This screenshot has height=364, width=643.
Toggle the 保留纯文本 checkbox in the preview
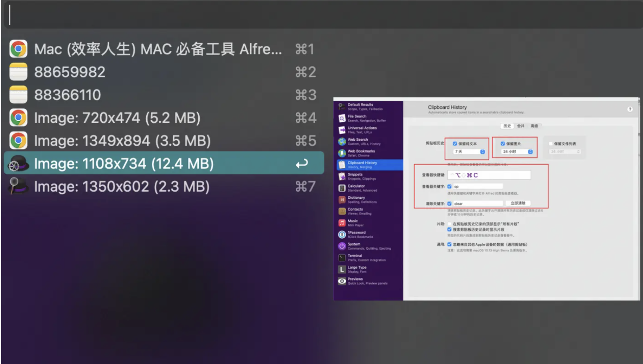[x=455, y=144]
